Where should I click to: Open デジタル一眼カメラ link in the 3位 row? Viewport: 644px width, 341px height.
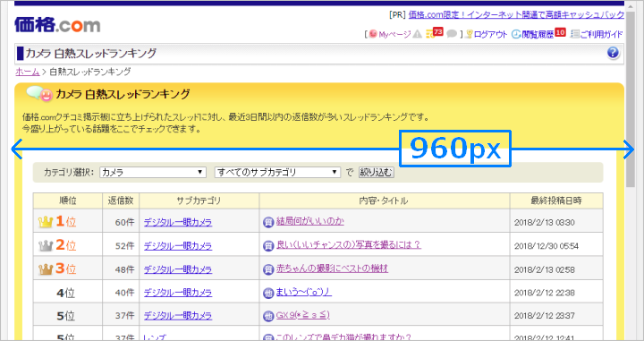pos(178,269)
